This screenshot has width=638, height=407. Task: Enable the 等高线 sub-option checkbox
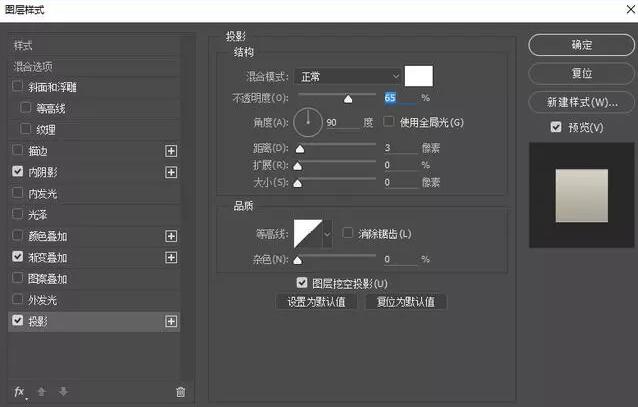(x=25, y=107)
